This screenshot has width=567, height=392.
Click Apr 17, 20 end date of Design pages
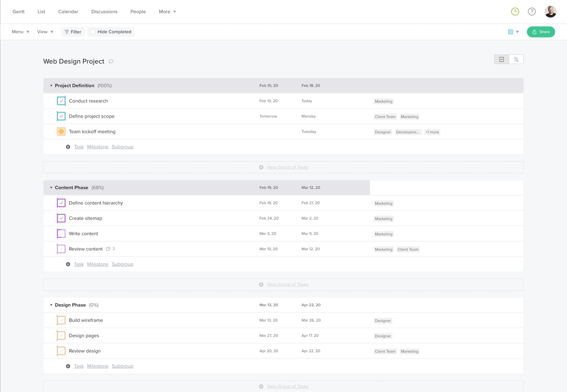coord(310,335)
